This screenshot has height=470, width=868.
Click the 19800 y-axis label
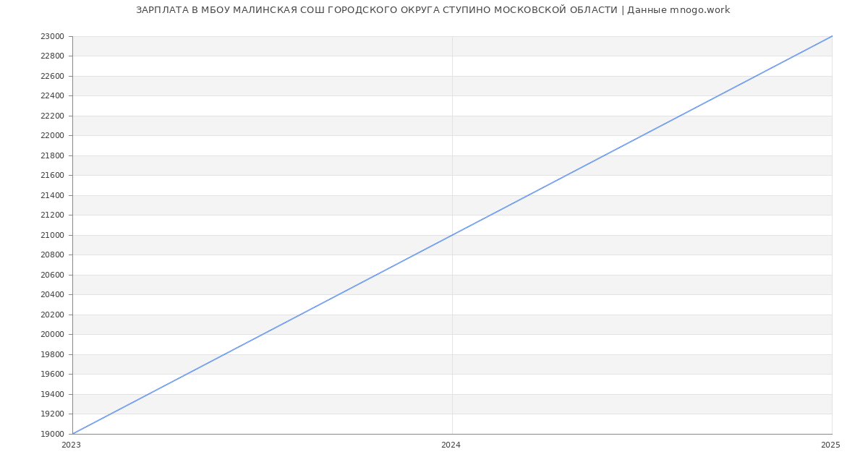coord(52,354)
